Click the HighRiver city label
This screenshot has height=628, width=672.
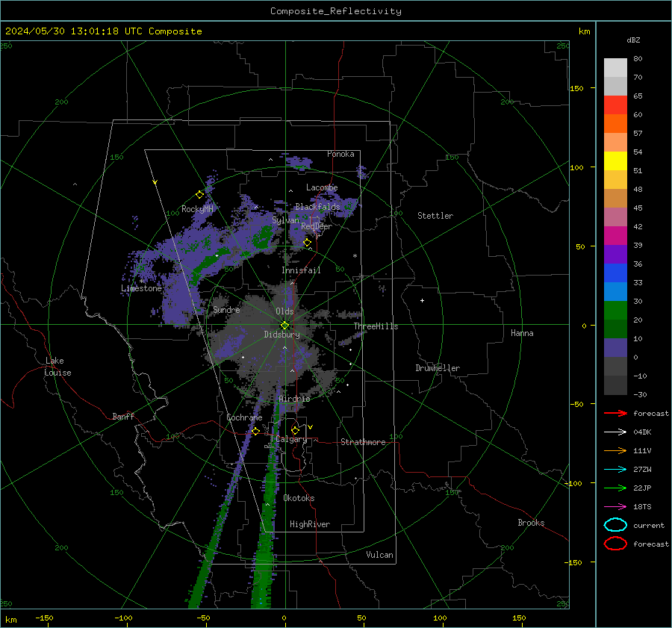coord(310,524)
